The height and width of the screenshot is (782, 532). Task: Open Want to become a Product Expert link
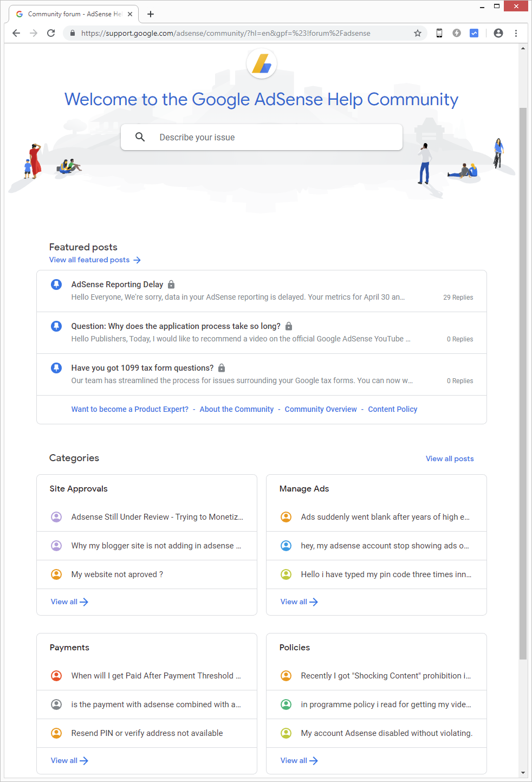(x=130, y=409)
